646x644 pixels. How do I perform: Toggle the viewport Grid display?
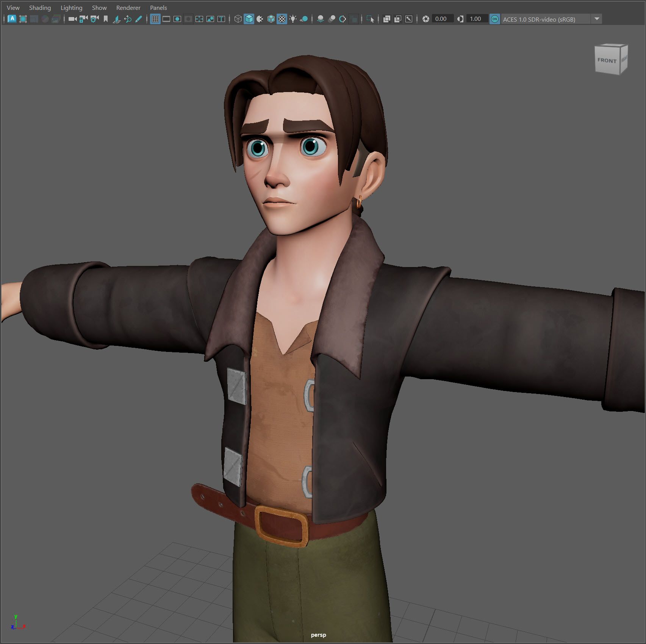(x=155, y=19)
